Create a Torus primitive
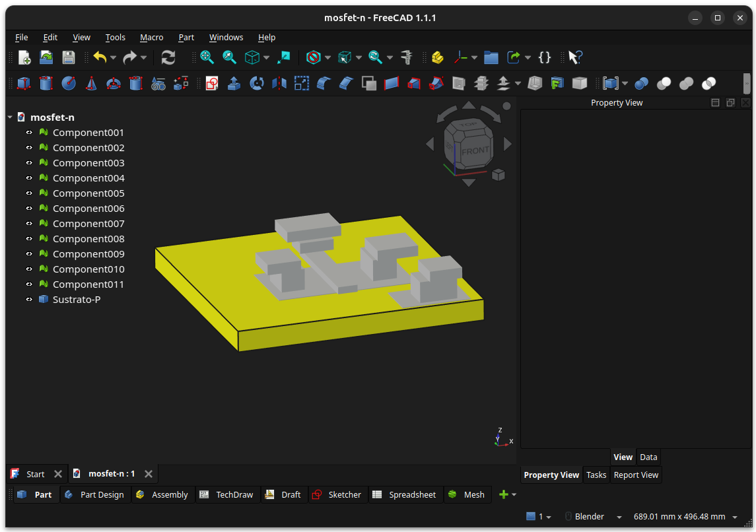 114,83
